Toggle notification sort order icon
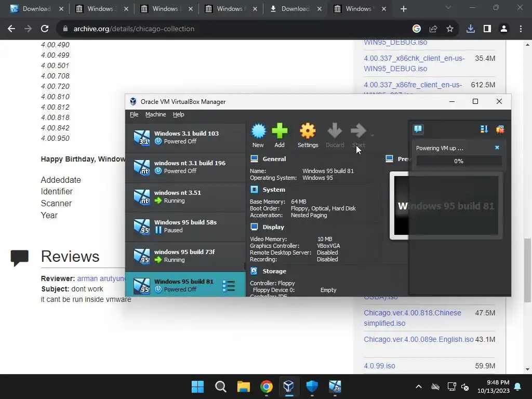Screen dimensions: 532x399 pos(484,129)
